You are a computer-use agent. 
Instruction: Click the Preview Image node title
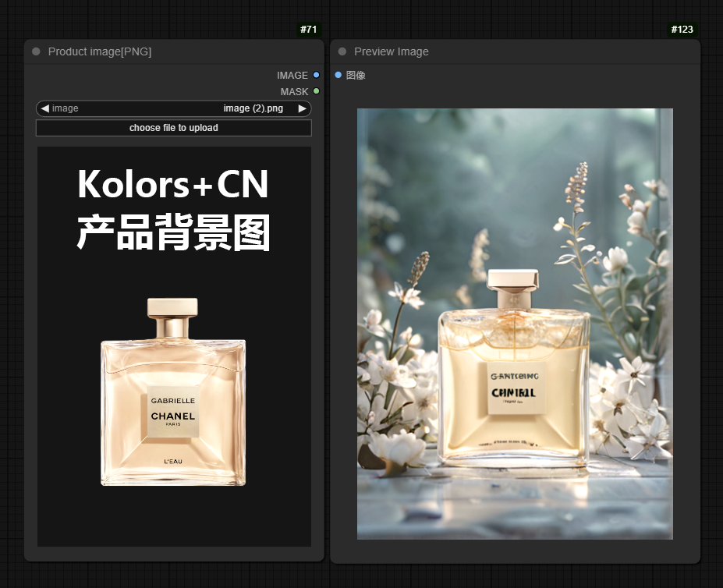392,51
